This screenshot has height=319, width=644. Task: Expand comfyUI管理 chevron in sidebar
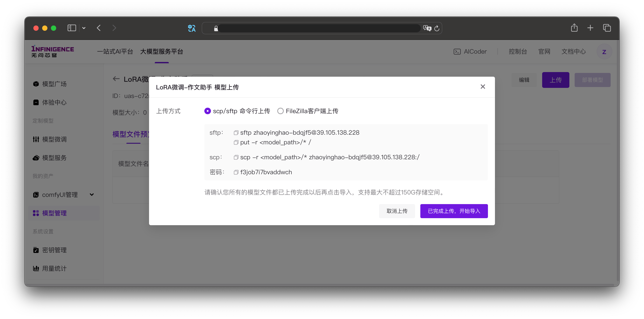click(92, 195)
